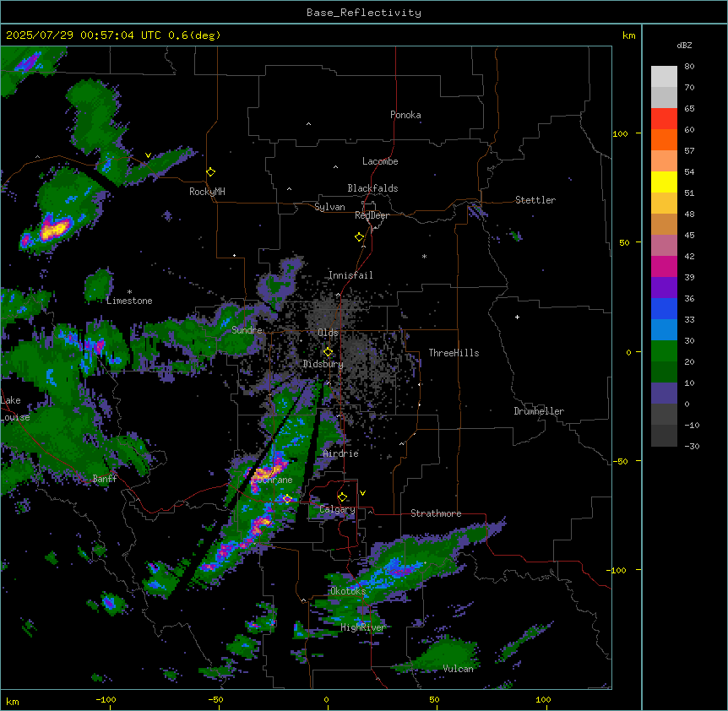The width and height of the screenshot is (728, 711).
Task: Click the asterisk marker above Limestone label
Action: pyautogui.click(x=129, y=292)
